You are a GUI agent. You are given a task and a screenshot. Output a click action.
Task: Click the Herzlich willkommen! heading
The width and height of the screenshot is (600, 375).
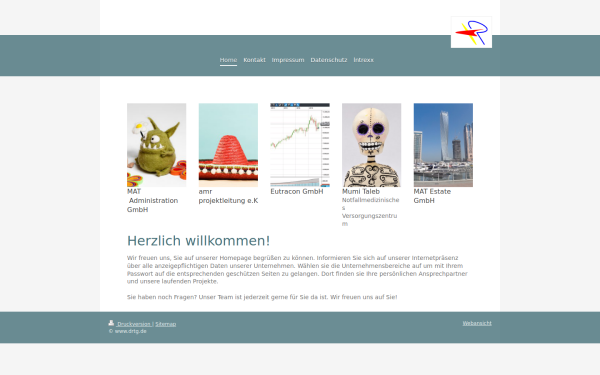point(199,241)
